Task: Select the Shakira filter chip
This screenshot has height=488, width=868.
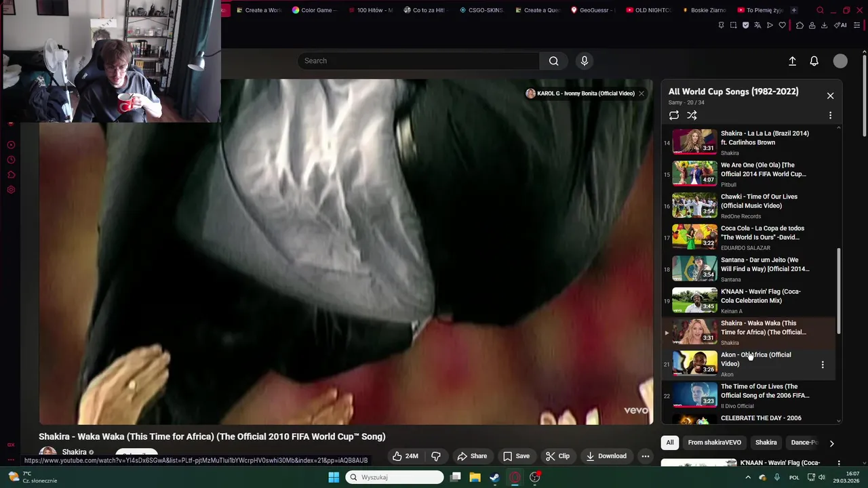Action: 766,443
